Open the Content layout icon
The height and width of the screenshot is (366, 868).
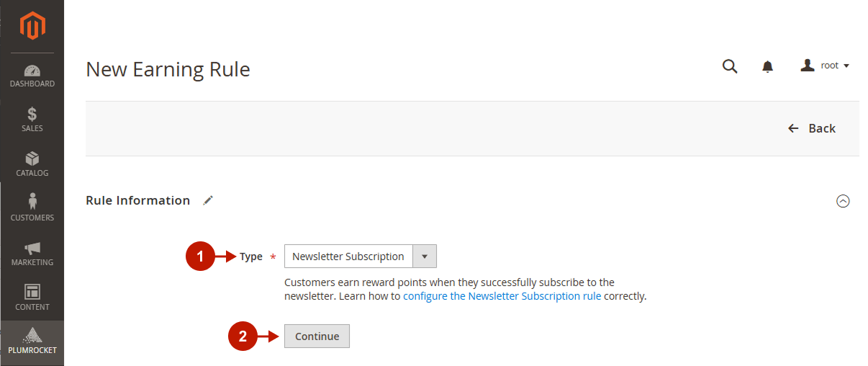tap(32, 292)
